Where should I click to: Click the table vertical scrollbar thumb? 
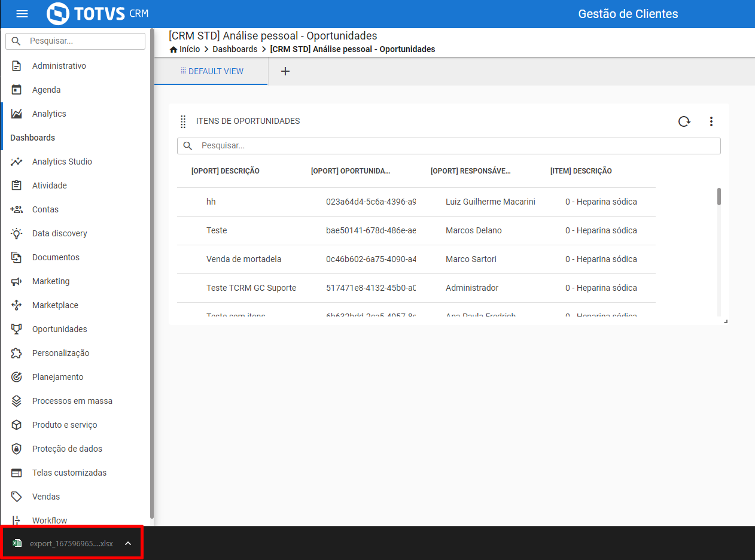(719, 196)
